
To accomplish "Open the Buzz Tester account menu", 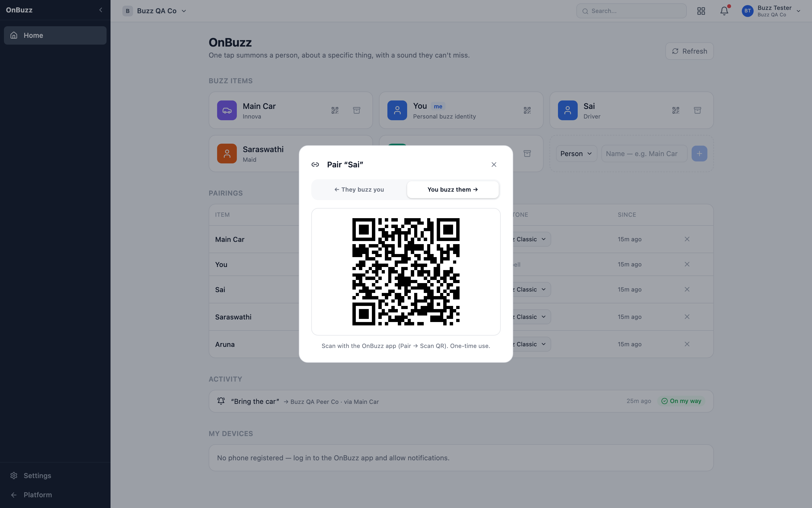I will coord(771,11).
